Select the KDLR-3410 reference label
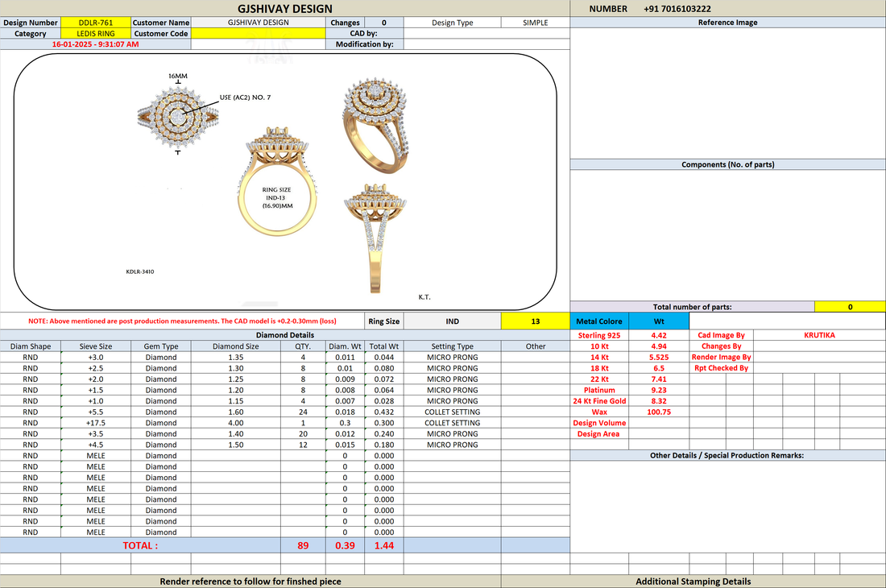Viewport: 886px width, 588px height. [x=139, y=271]
